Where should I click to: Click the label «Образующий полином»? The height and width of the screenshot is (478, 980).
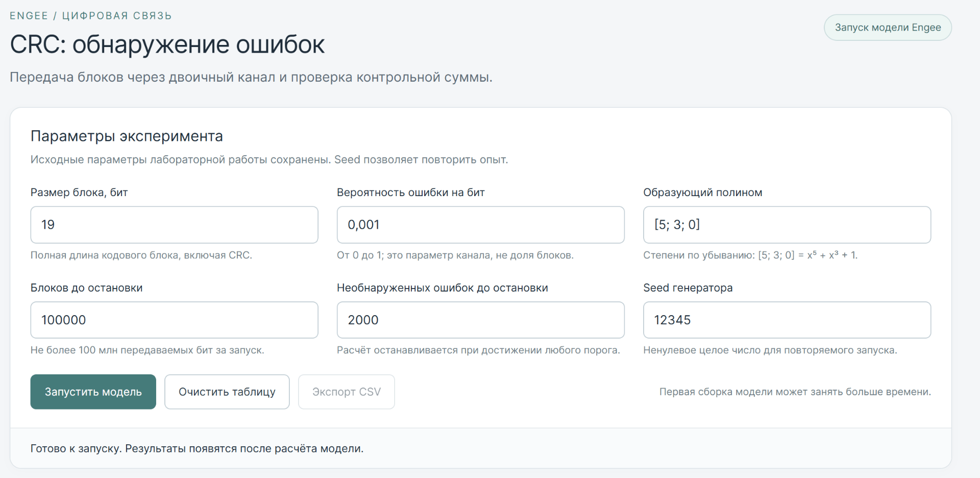[703, 193]
